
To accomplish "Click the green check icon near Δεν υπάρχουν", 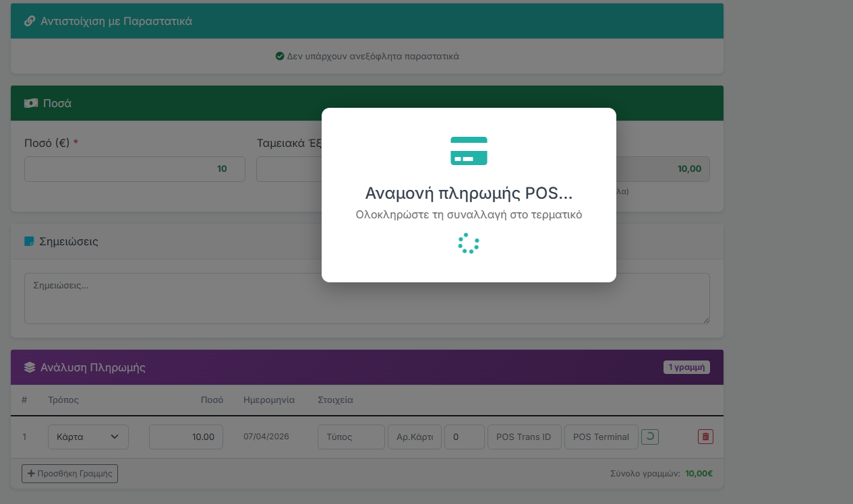I will [x=280, y=57].
